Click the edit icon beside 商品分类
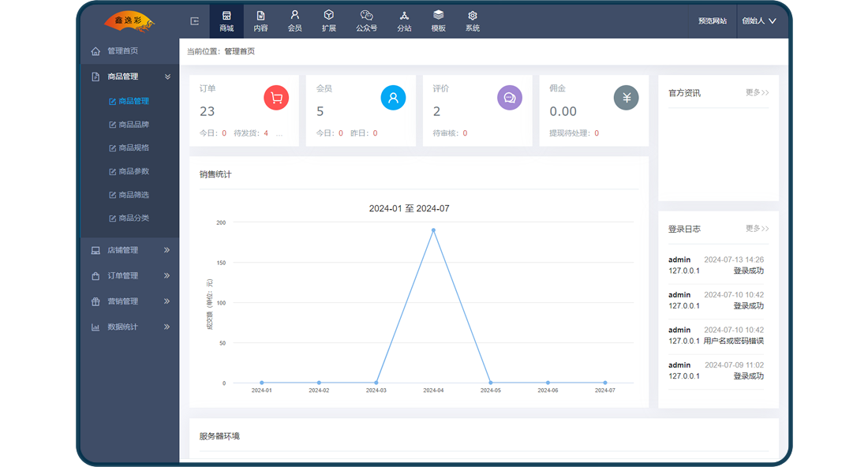 pos(112,219)
